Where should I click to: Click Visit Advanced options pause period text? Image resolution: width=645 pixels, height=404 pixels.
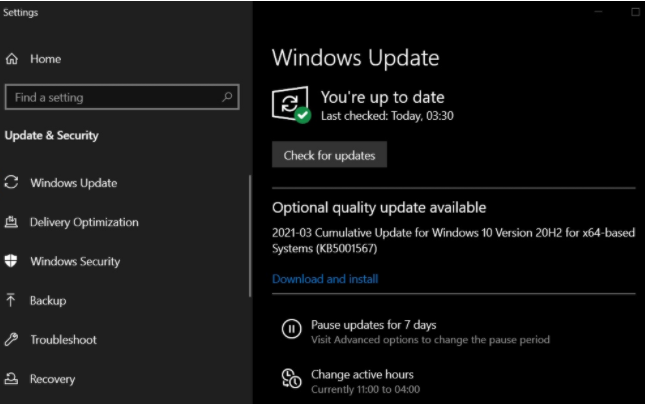(430, 340)
